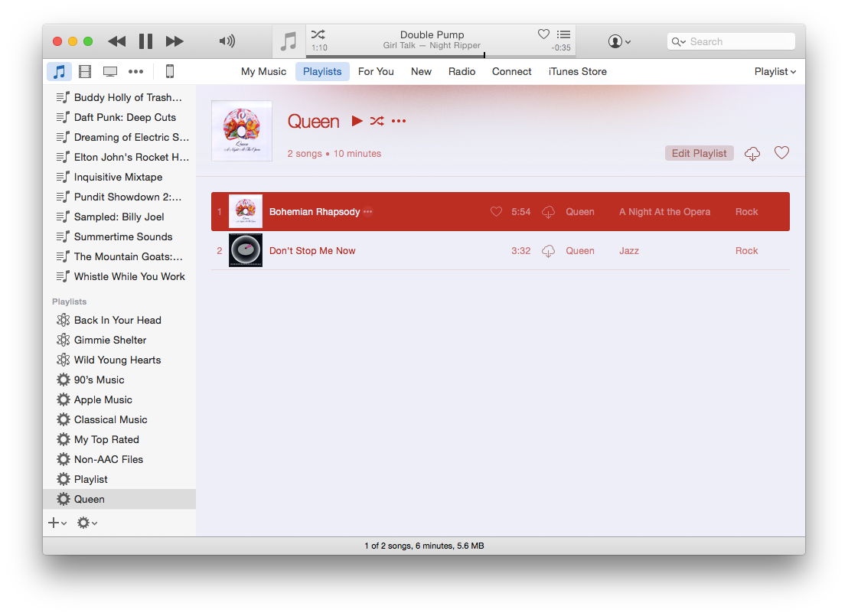
Task: Click the Edit Playlist button
Action: click(699, 153)
